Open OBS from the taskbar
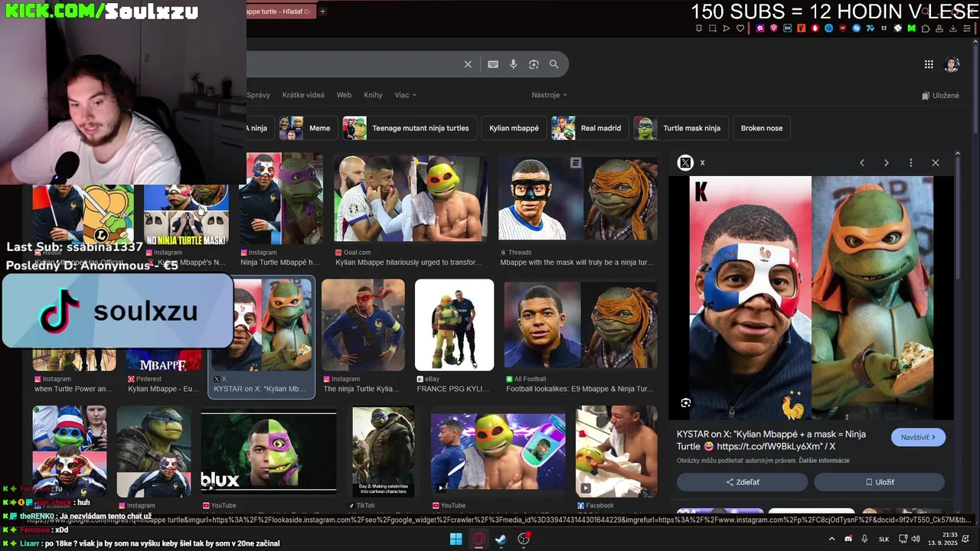The height and width of the screenshot is (551, 980). point(524,539)
